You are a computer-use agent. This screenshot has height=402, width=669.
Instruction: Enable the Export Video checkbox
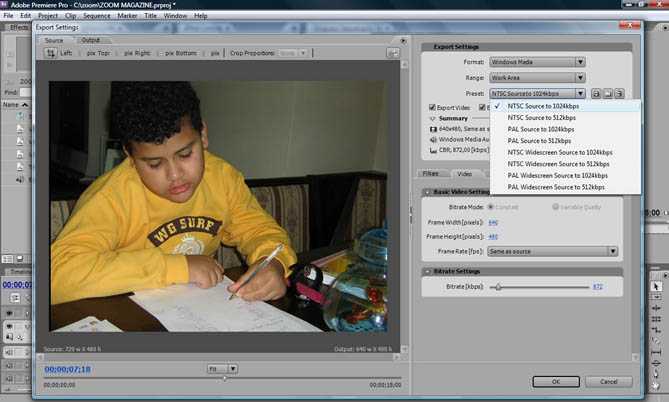coord(432,106)
